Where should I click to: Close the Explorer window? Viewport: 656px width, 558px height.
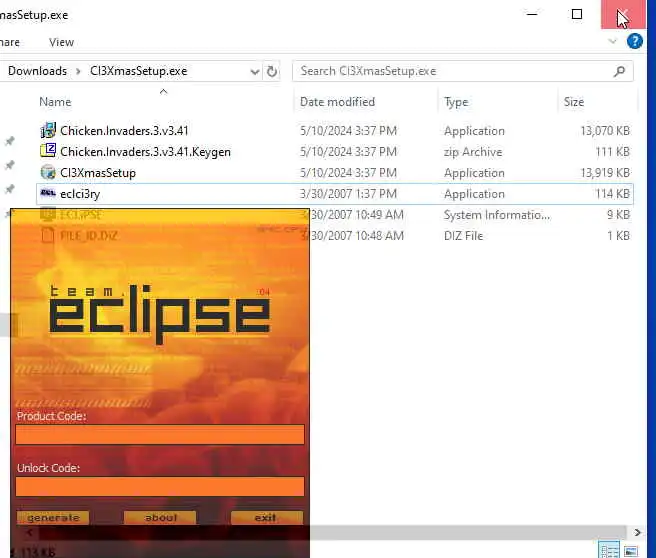click(x=623, y=14)
